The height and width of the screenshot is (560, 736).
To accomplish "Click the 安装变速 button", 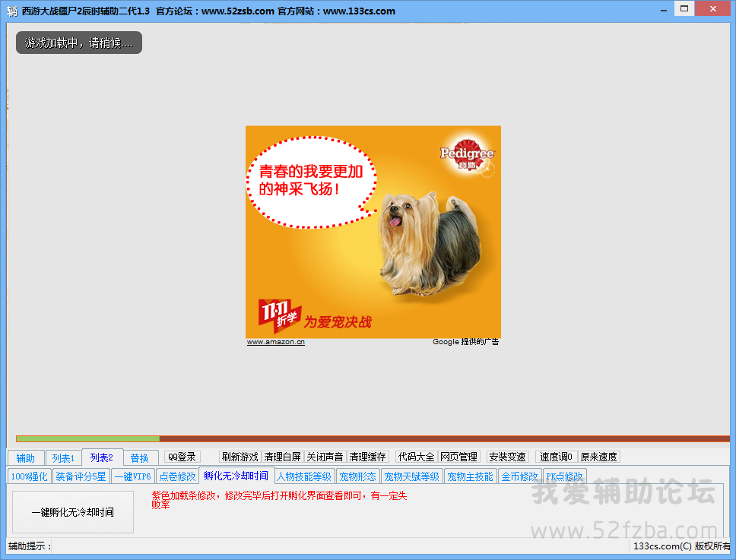I will 508,457.
